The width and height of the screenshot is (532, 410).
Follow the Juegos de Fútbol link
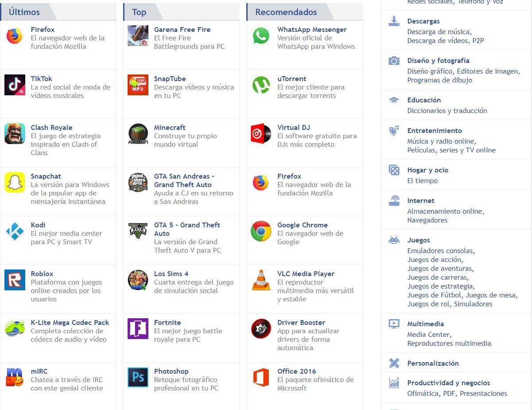[x=435, y=295]
